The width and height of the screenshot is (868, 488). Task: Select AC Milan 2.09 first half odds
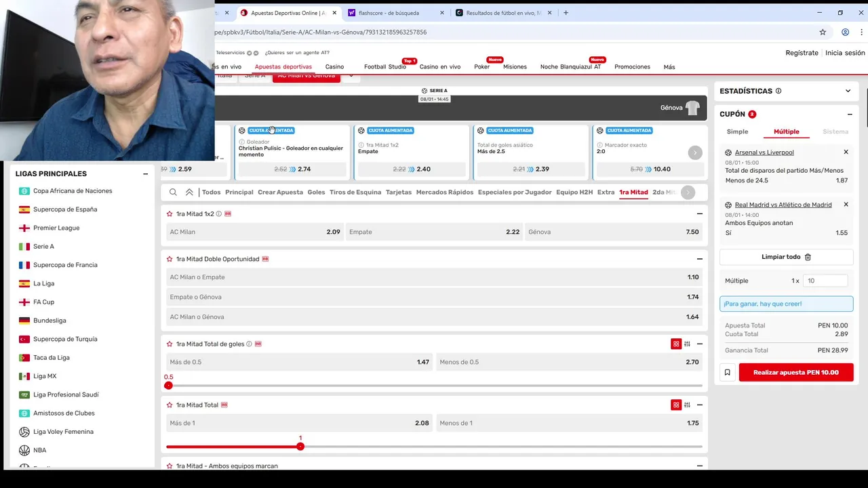tap(255, 232)
